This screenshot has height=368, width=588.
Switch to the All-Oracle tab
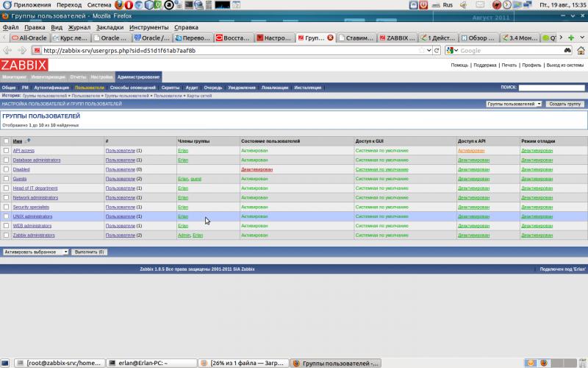point(29,38)
